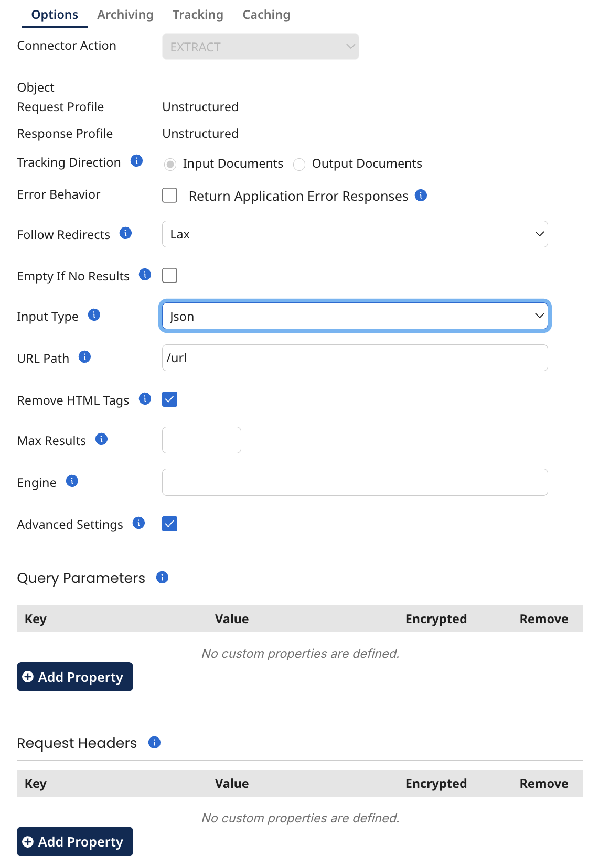Click the Request Headers info icon

[x=154, y=743]
